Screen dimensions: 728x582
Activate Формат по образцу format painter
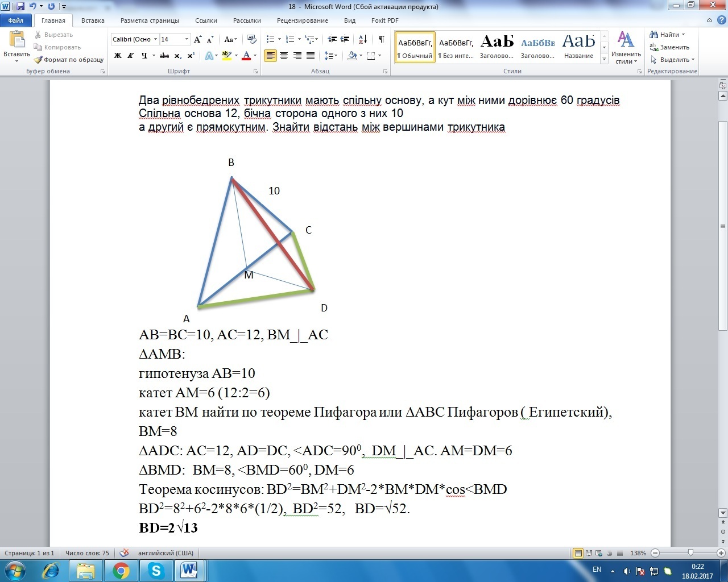[x=69, y=60]
